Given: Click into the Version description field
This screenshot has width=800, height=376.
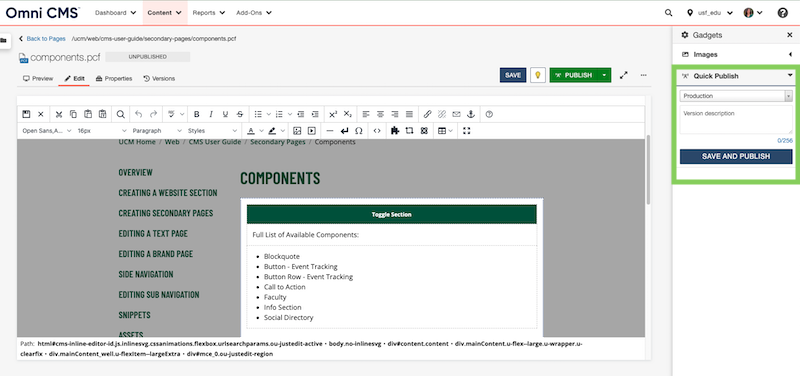Looking at the screenshot, I should [736, 120].
